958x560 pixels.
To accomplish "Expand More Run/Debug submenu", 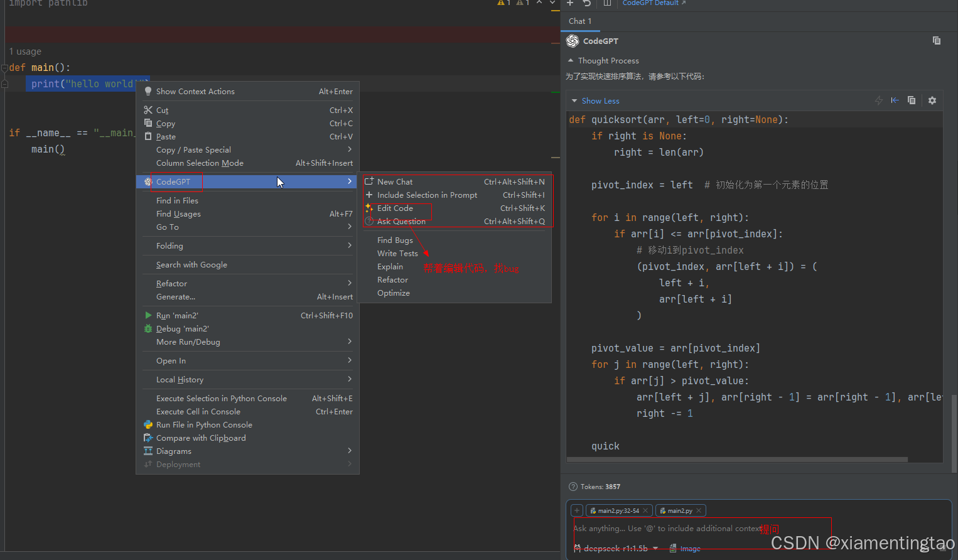I will [248, 342].
